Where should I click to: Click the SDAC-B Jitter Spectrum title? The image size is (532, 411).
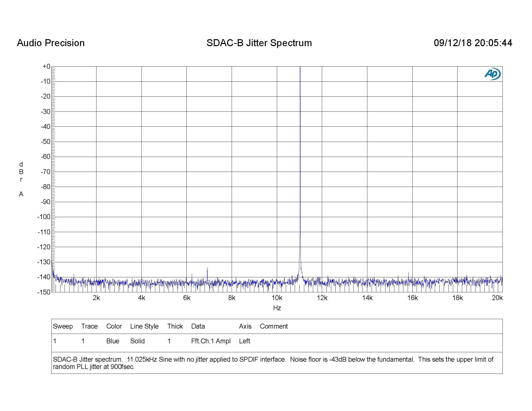(x=259, y=43)
